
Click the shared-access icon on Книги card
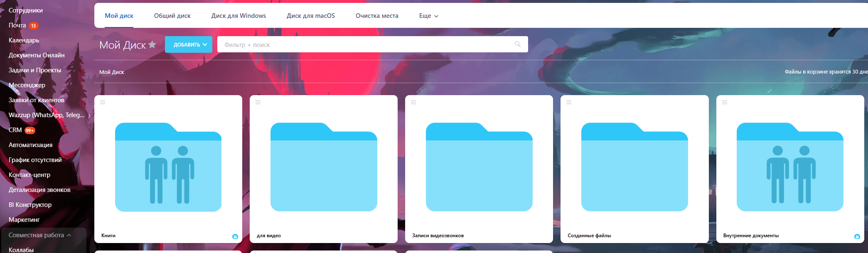tap(235, 236)
